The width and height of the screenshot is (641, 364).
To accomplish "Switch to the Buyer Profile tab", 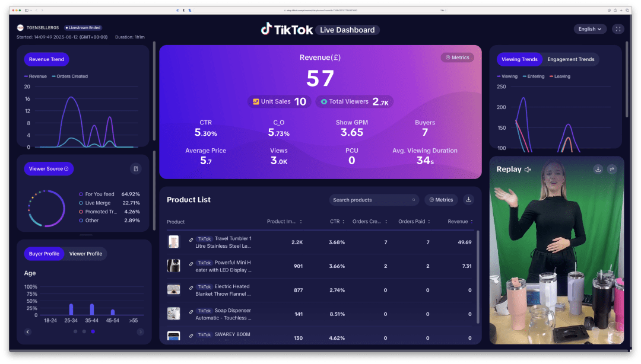I will coord(44,254).
